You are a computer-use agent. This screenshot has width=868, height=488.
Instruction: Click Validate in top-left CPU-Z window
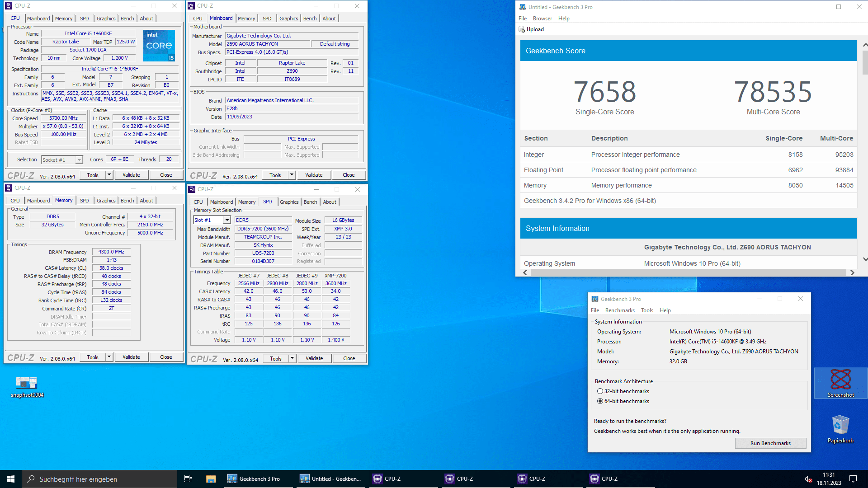pyautogui.click(x=131, y=175)
